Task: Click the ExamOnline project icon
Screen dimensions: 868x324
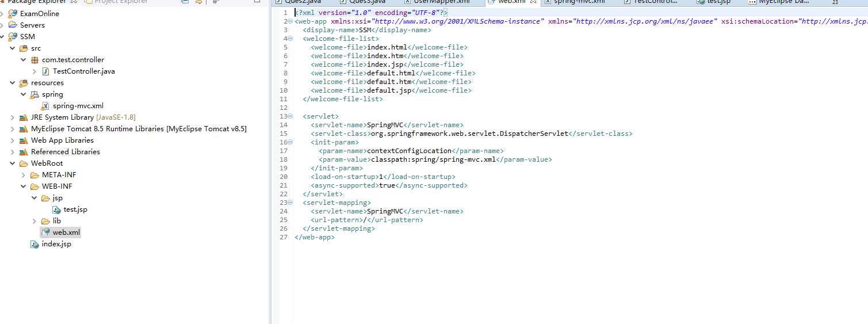Action: (13, 13)
